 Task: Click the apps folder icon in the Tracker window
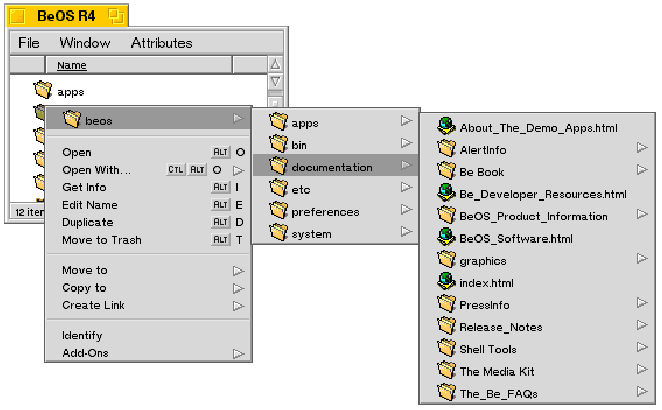coord(43,90)
